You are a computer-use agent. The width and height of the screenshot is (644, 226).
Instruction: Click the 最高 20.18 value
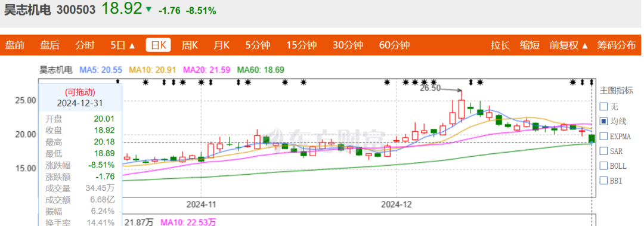pyautogui.click(x=104, y=142)
